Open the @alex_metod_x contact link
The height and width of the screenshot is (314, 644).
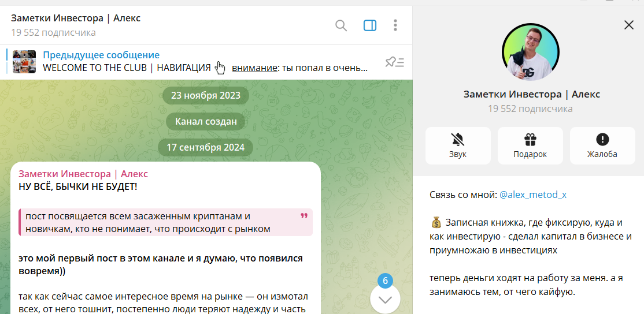pos(532,195)
